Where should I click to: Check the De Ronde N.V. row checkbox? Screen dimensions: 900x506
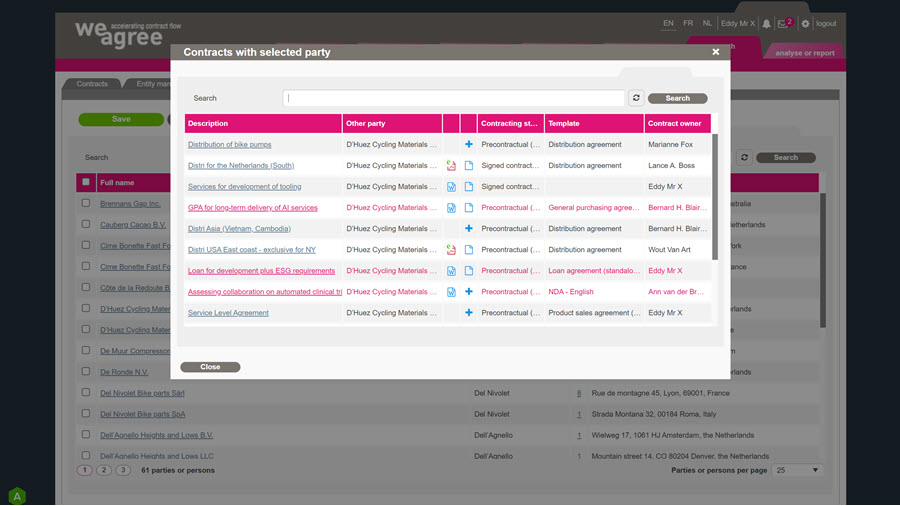86,371
